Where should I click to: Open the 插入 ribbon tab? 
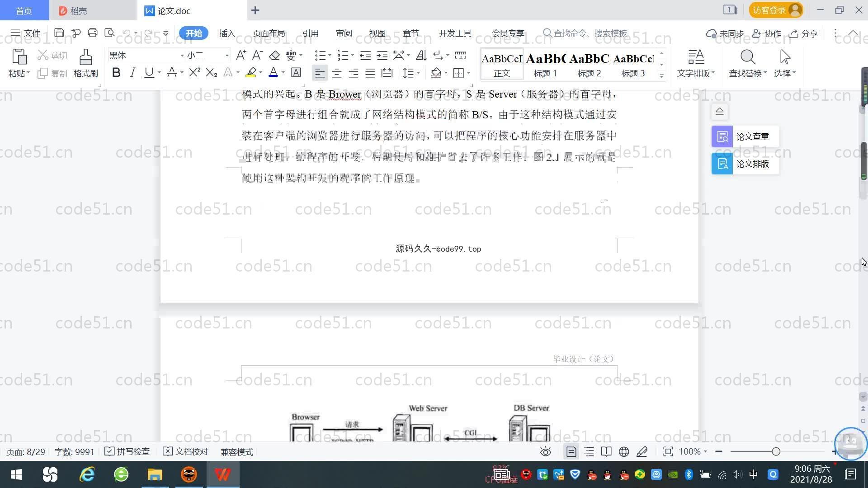pyautogui.click(x=227, y=33)
